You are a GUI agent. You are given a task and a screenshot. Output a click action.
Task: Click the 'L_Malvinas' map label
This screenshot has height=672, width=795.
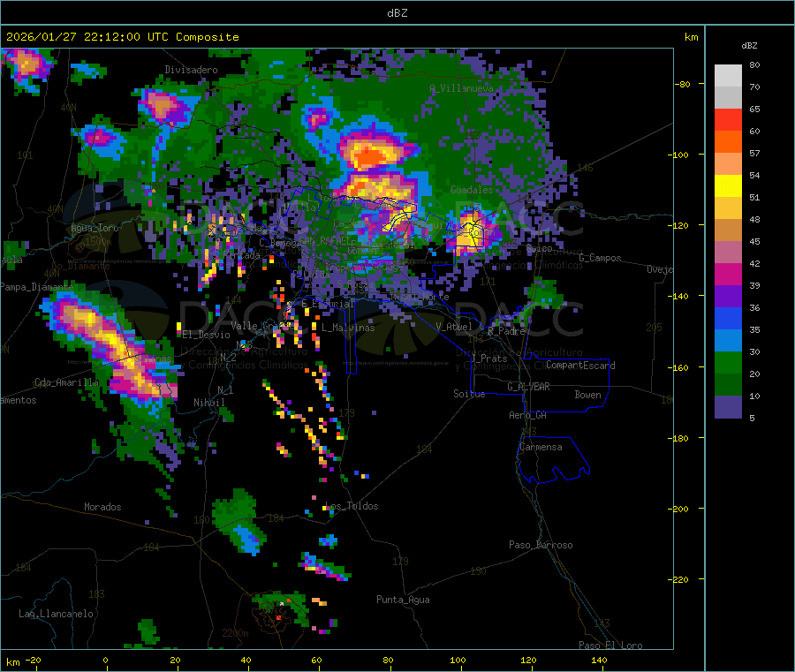(348, 328)
